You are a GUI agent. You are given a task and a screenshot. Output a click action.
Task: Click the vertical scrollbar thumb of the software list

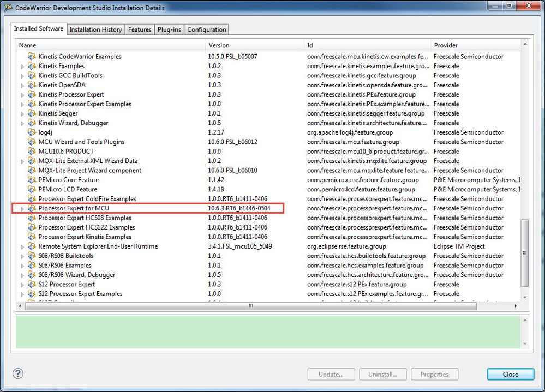click(x=524, y=253)
